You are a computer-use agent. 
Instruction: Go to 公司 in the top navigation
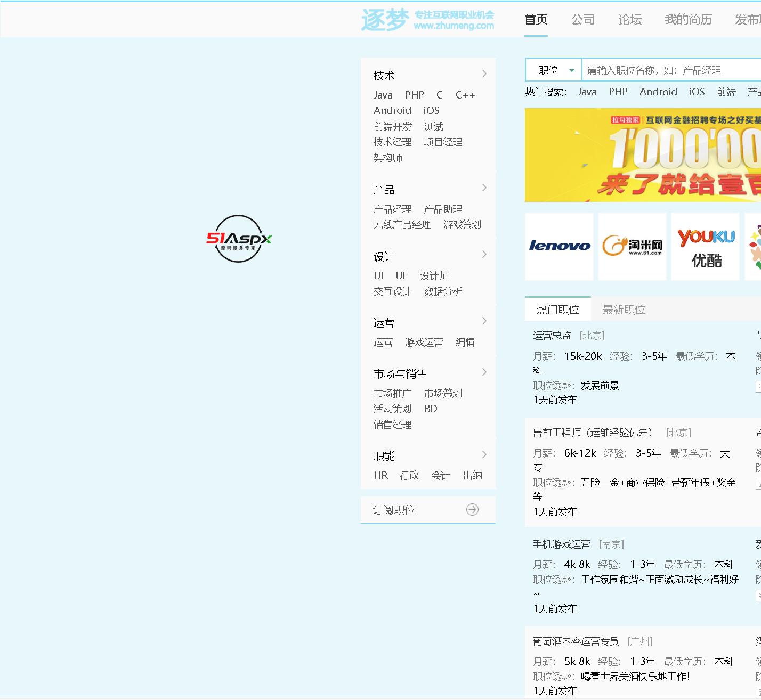tap(582, 20)
